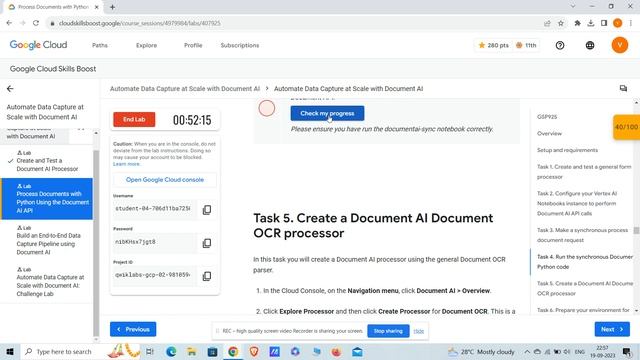Go to the Next lab page

612,329
